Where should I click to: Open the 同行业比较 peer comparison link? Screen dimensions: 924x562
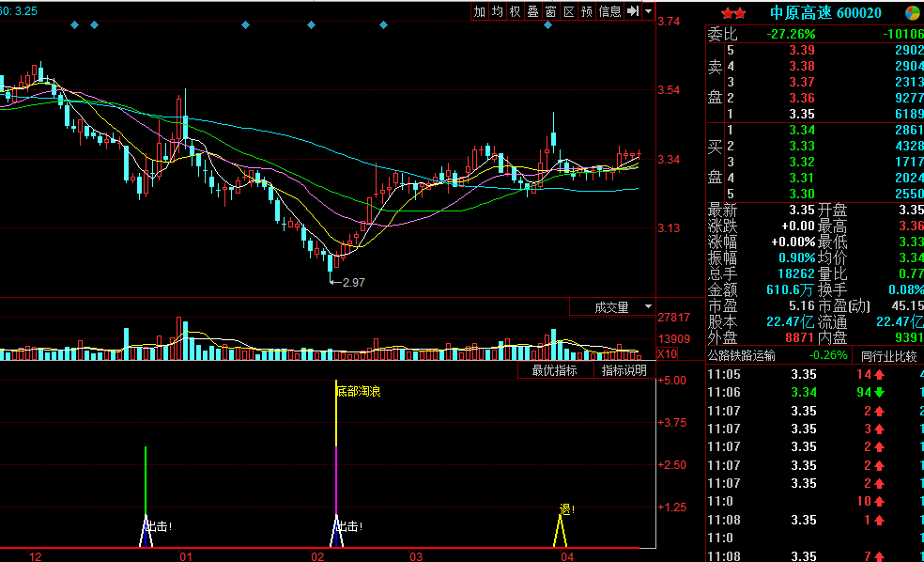(888, 355)
